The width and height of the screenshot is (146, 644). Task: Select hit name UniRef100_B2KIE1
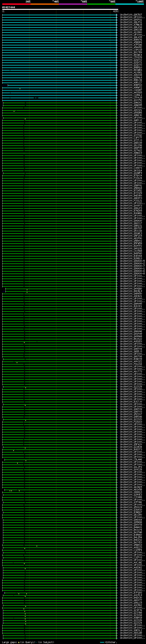[131, 306]
